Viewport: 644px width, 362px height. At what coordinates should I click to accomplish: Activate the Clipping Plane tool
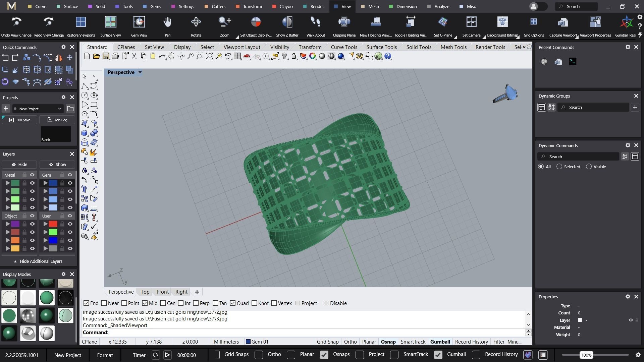point(344,22)
